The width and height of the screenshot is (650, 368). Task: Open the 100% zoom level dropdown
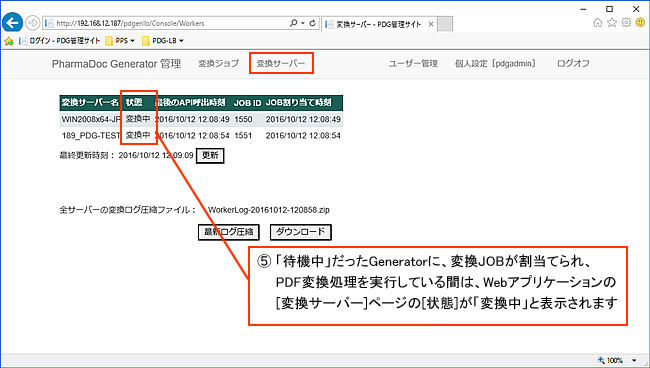click(x=634, y=361)
